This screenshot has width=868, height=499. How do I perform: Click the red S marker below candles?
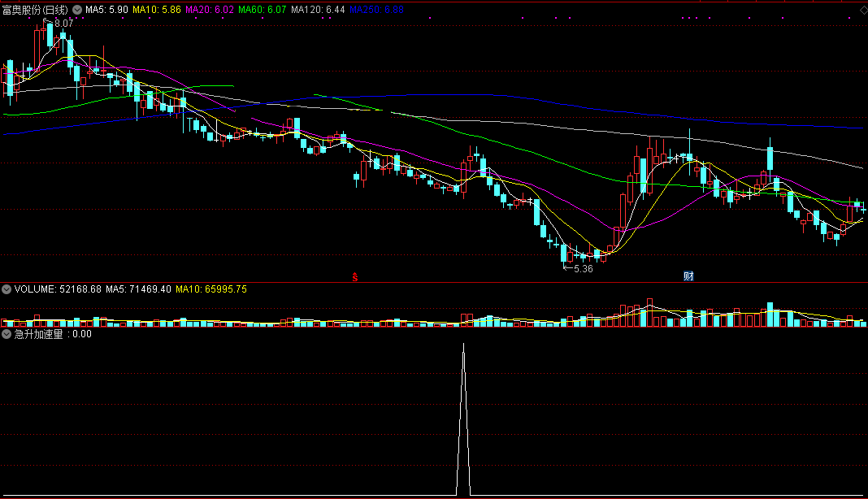[x=355, y=277]
